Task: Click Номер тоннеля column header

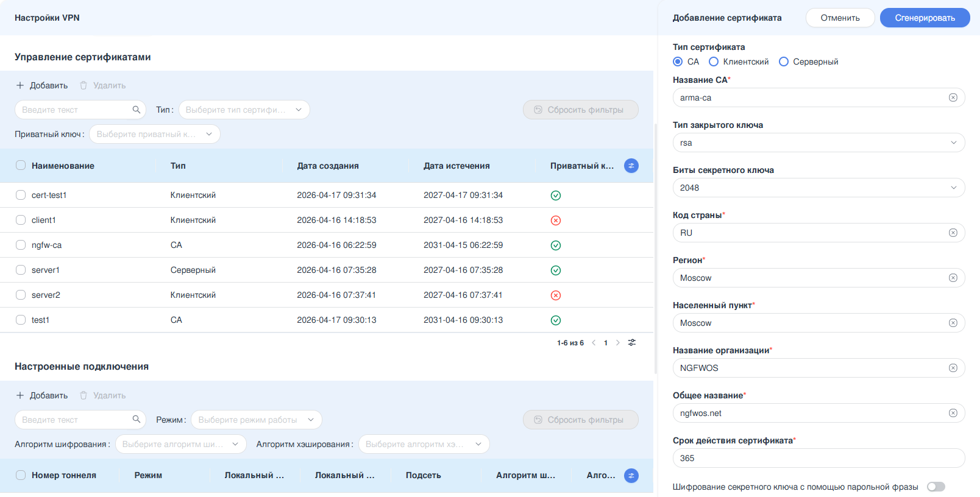Action: click(64, 475)
